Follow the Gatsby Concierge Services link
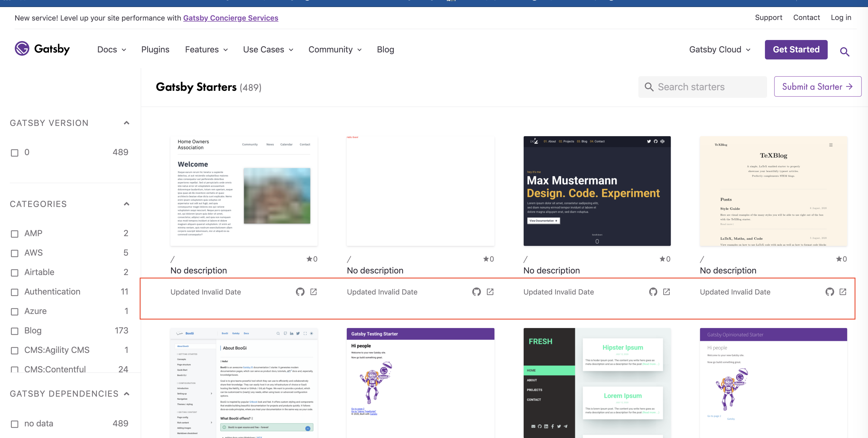The height and width of the screenshot is (438, 868). 230,18
